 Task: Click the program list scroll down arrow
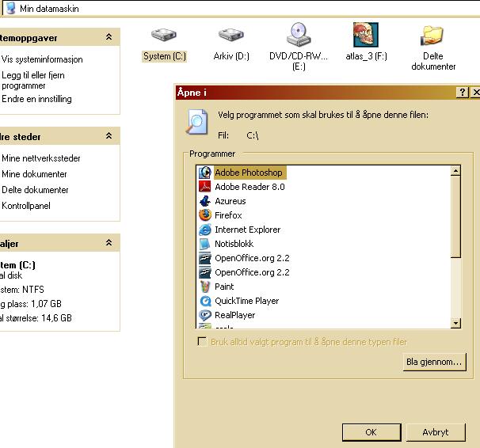(x=455, y=323)
